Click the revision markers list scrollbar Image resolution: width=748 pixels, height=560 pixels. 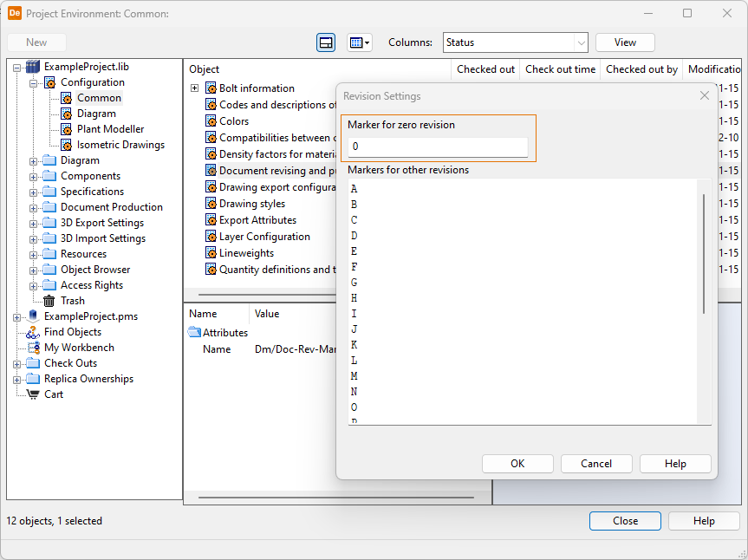coord(704,253)
